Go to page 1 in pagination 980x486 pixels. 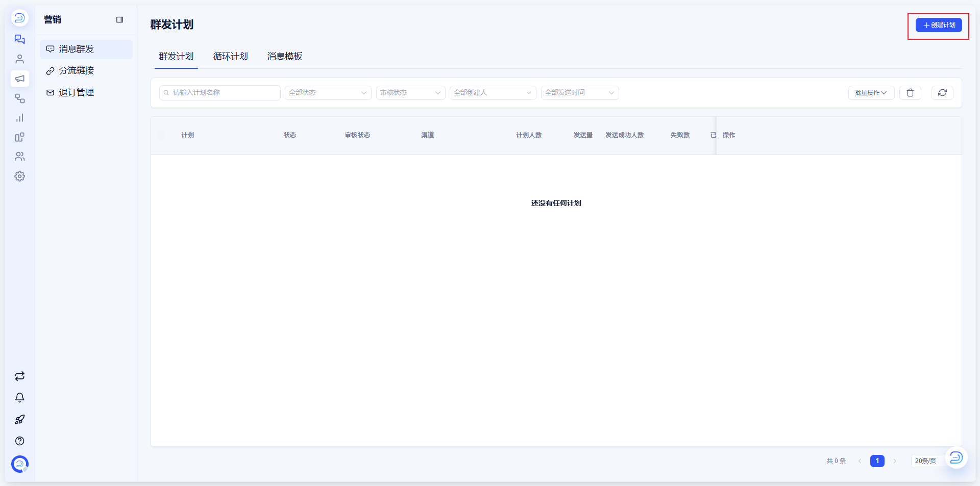pos(877,461)
